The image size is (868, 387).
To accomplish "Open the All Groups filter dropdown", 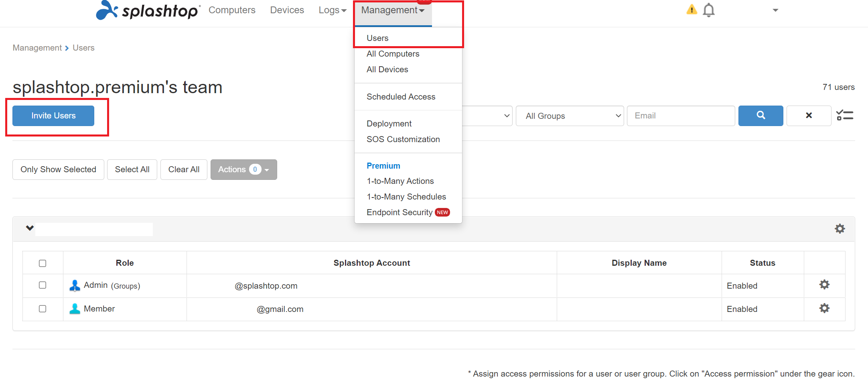I will click(570, 116).
